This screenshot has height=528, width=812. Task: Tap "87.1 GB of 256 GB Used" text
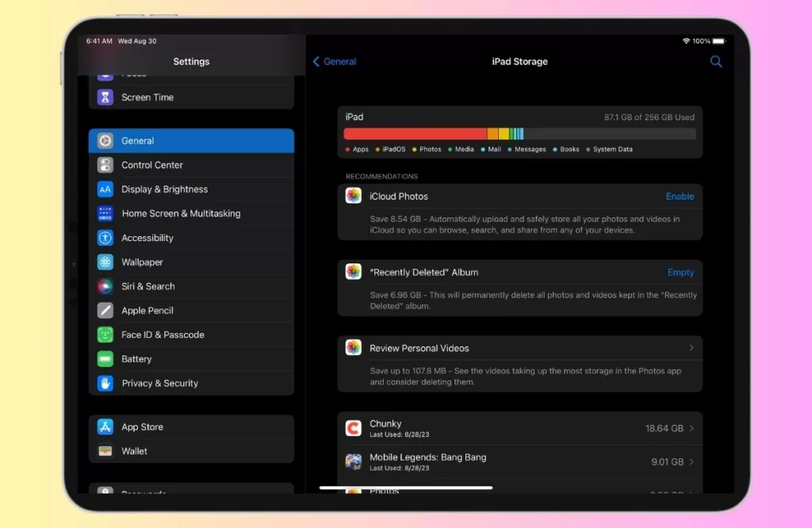click(x=649, y=117)
